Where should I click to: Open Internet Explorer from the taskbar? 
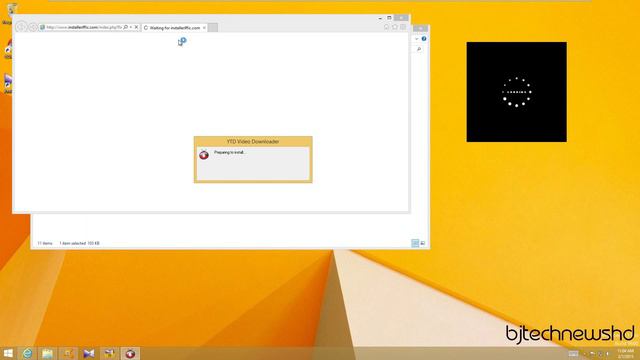[27, 353]
